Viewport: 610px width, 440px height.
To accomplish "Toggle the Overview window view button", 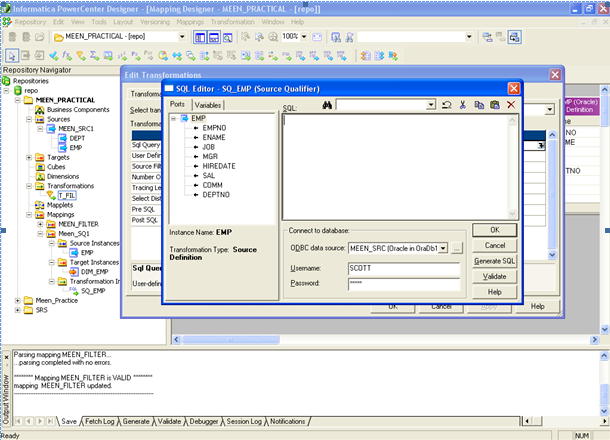I will pos(227,37).
